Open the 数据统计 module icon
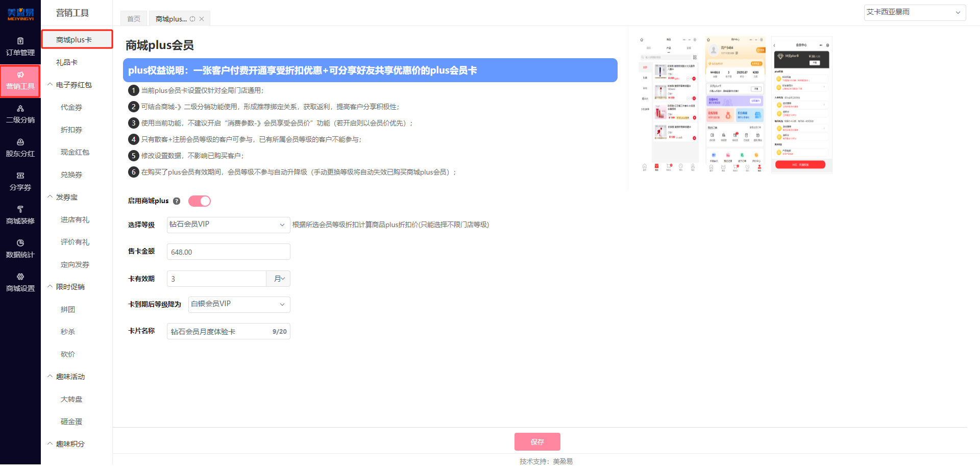The image size is (980, 469). coord(20,249)
